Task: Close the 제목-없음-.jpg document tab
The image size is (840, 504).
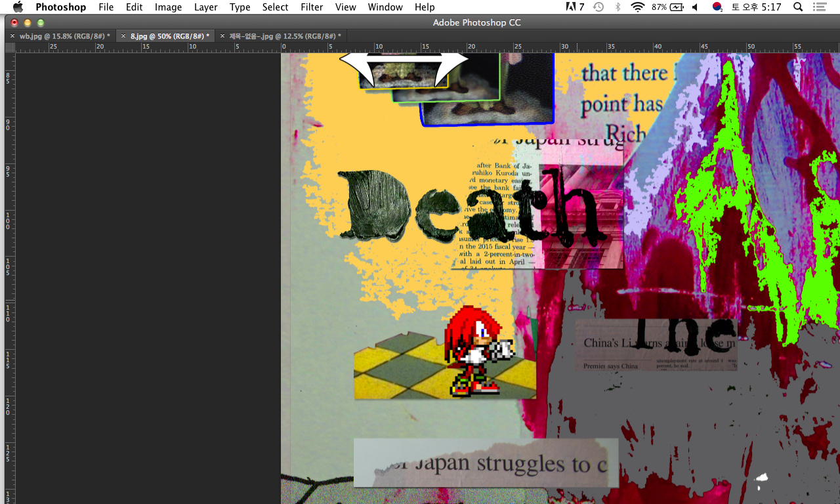Action: tap(222, 36)
